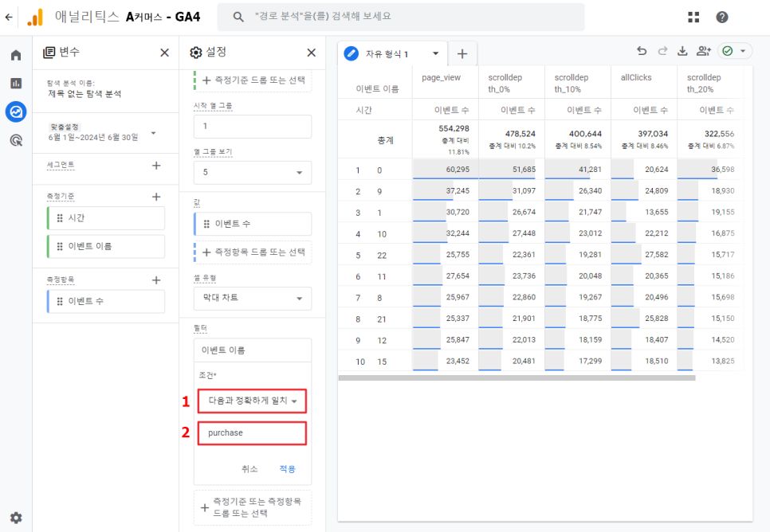Click the page_view total 554,298
This screenshot has width=770, height=532.
click(454, 128)
